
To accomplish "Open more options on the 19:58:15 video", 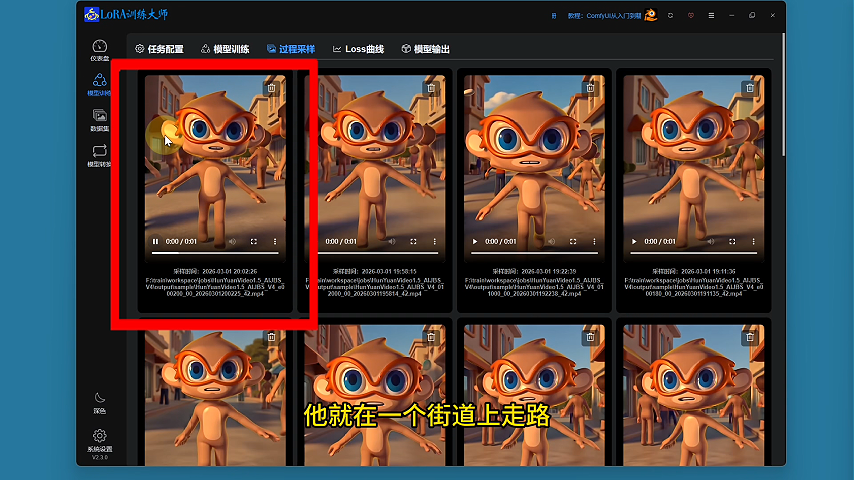I will 435,241.
